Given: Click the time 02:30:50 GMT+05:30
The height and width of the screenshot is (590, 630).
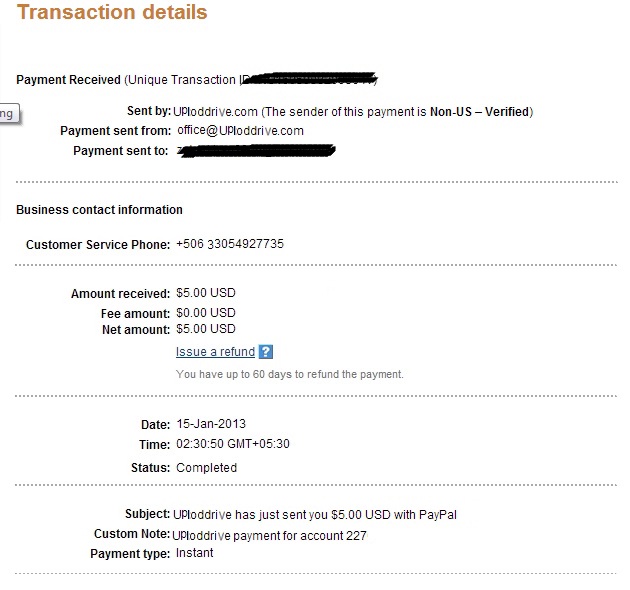Looking at the screenshot, I should tap(233, 444).
